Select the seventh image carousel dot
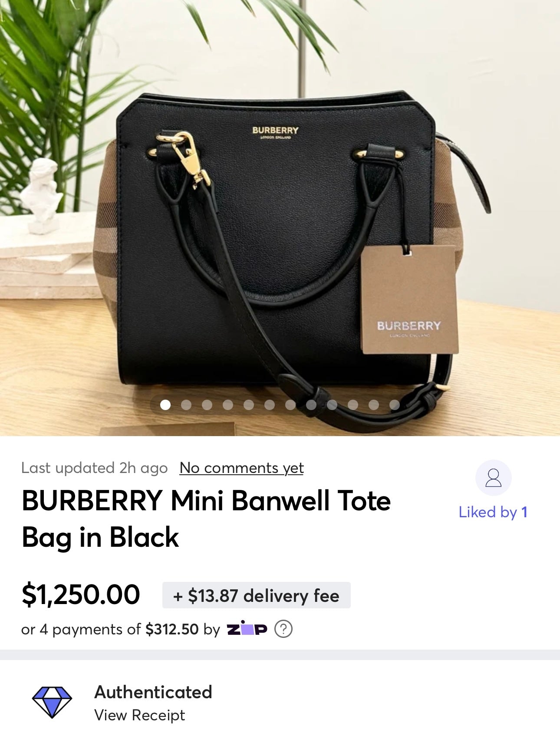The height and width of the screenshot is (739, 560). (x=290, y=405)
